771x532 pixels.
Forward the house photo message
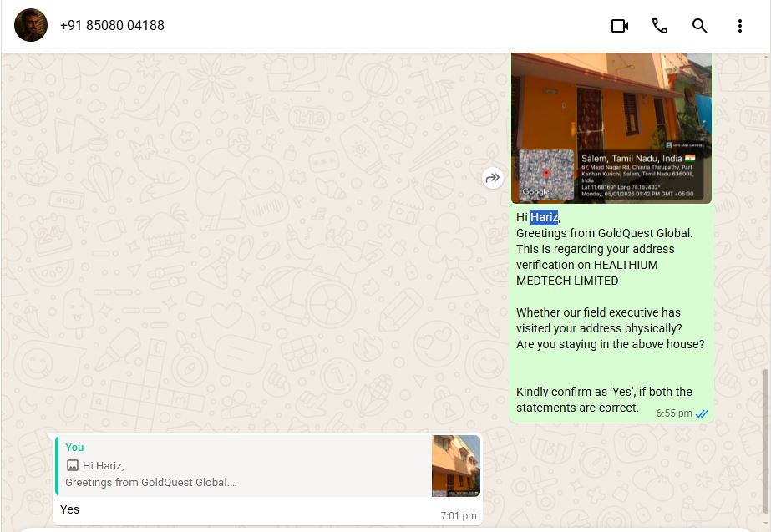[x=492, y=178]
